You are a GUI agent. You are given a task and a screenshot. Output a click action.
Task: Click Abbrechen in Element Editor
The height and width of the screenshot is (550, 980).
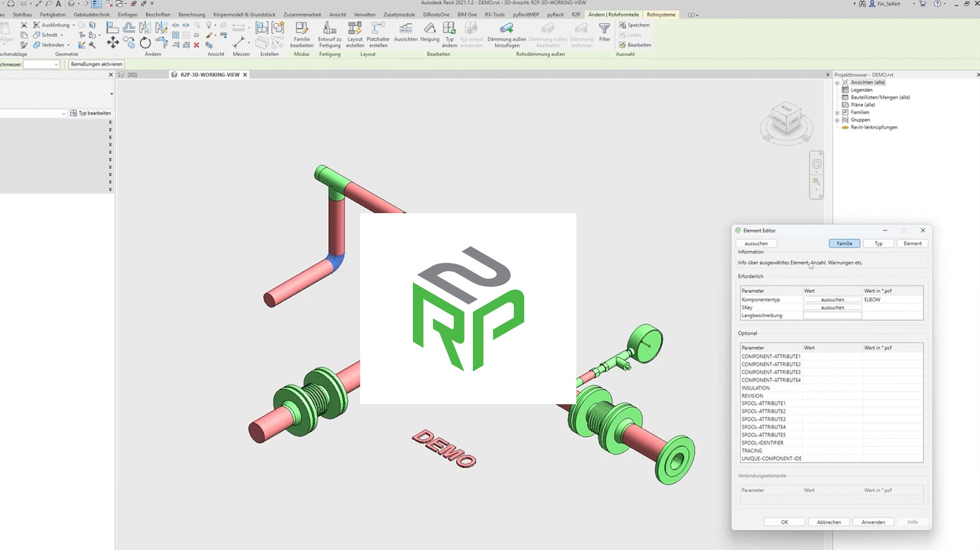click(x=829, y=522)
